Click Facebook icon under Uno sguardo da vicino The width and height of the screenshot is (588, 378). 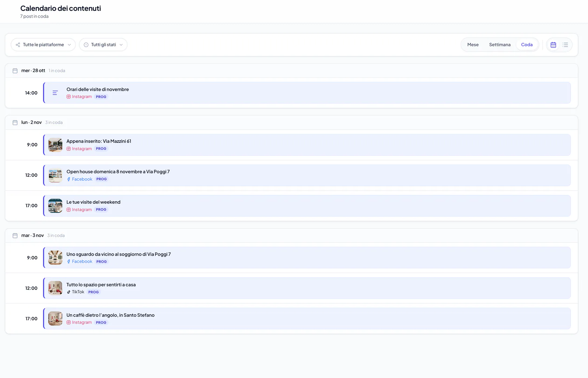click(x=69, y=261)
